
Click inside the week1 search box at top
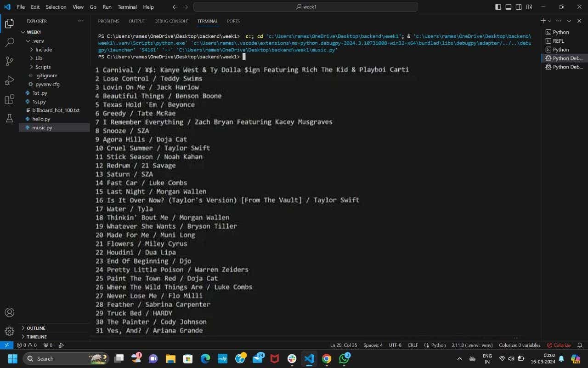tap(305, 7)
